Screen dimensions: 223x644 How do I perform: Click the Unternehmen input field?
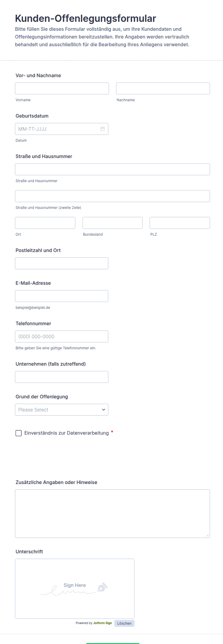(x=61, y=377)
